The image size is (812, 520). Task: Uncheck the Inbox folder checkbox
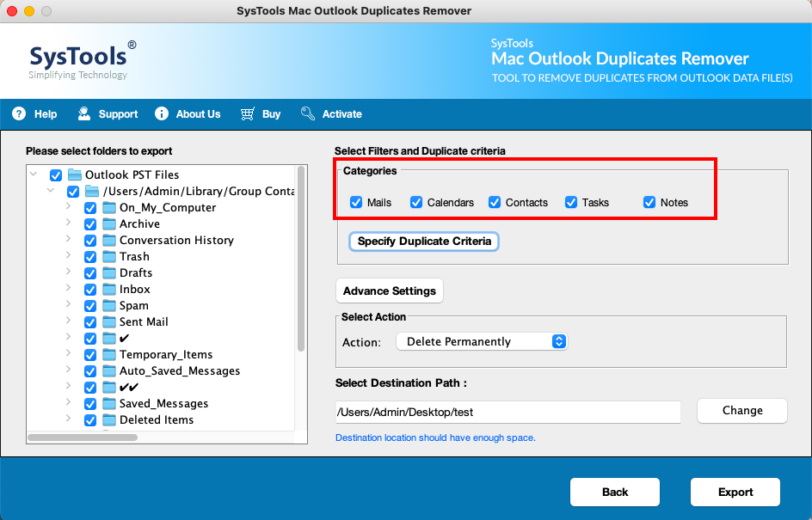pyautogui.click(x=90, y=290)
